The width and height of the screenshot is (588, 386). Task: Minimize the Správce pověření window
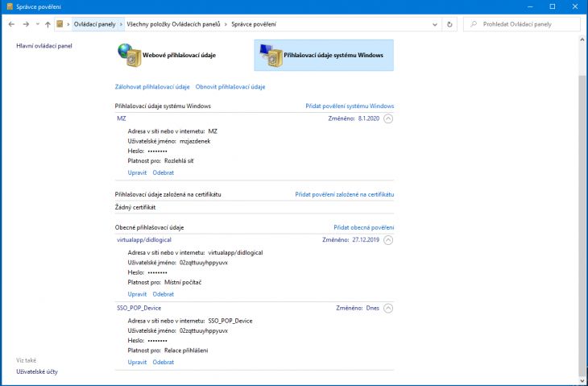click(x=530, y=6)
